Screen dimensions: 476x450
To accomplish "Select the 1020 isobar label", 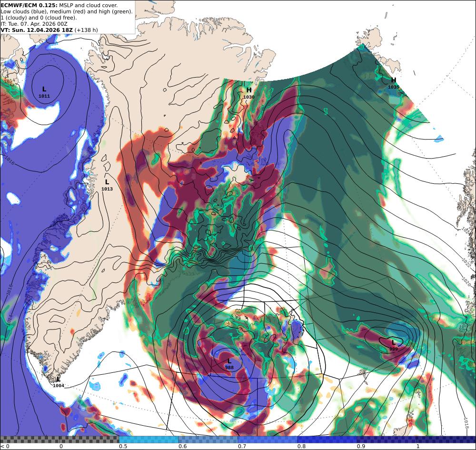I will coord(466,281).
